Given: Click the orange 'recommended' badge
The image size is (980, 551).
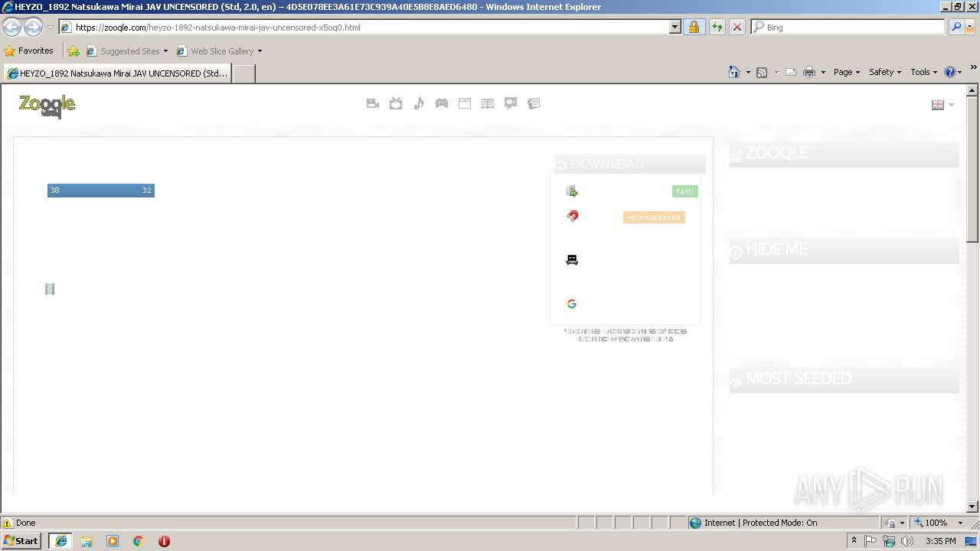Looking at the screenshot, I should pos(654,217).
